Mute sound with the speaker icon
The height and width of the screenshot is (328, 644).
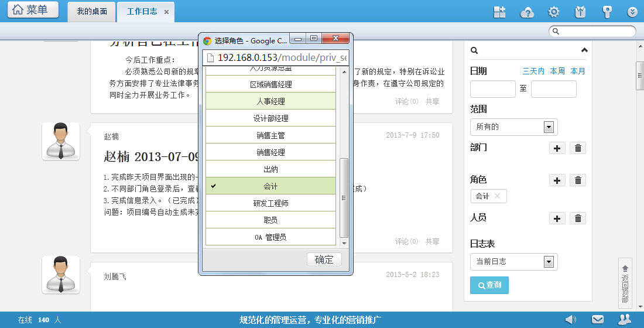[x=570, y=319]
